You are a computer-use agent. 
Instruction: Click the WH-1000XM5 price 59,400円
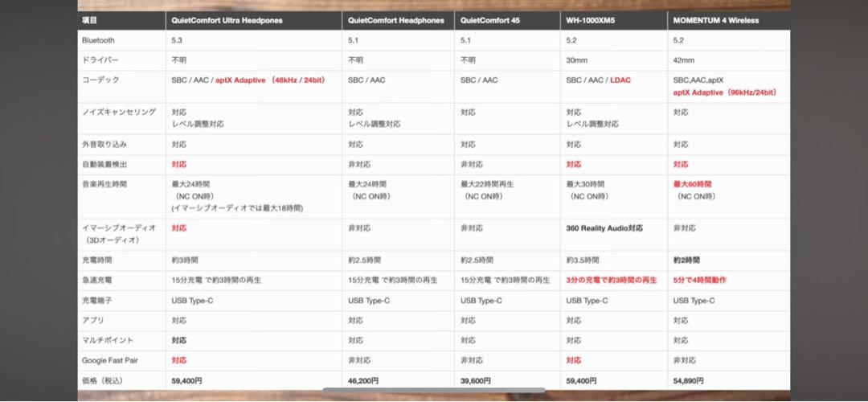[581, 381]
